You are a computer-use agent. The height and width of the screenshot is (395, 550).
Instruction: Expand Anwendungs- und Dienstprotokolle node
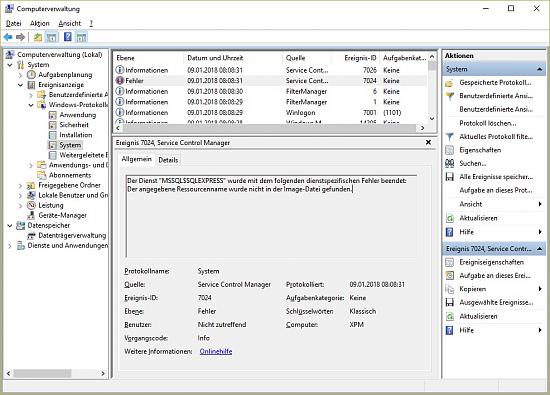[31, 165]
